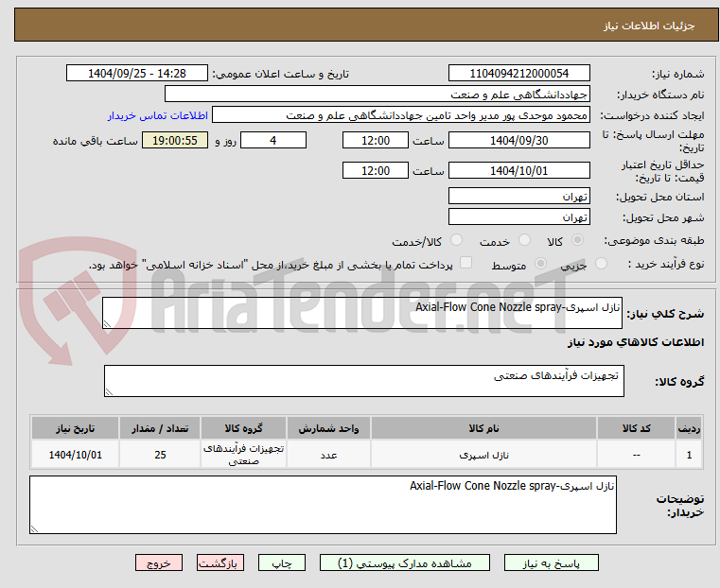Click the تاریخ نیاز column header
This screenshot has width=720, height=588.
[x=76, y=428]
